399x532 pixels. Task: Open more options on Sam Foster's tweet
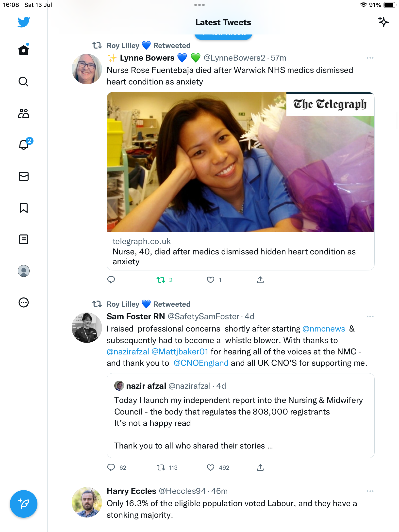(370, 316)
